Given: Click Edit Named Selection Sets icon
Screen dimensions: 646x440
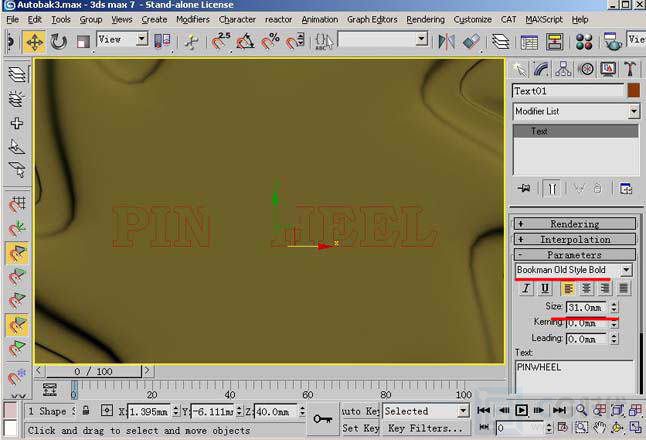Looking at the screenshot, I should point(324,42).
